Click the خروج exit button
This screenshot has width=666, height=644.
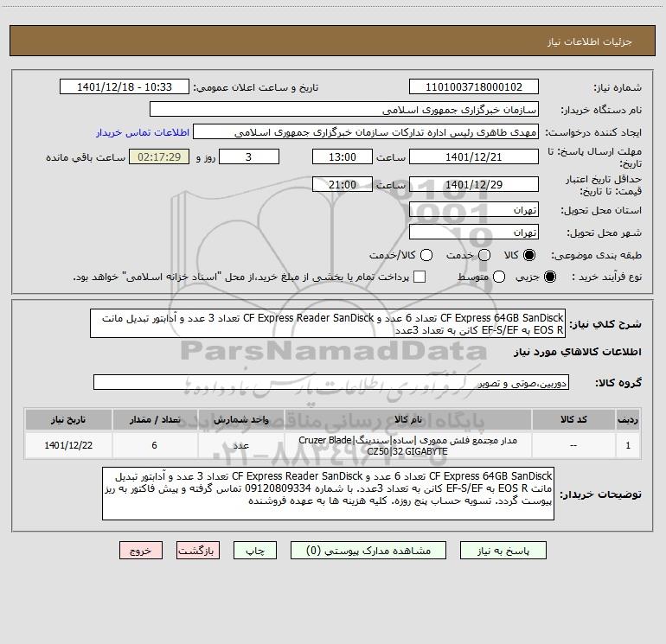coord(141,551)
